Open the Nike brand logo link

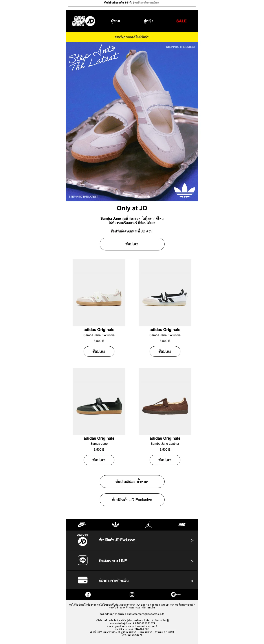click(82, 525)
